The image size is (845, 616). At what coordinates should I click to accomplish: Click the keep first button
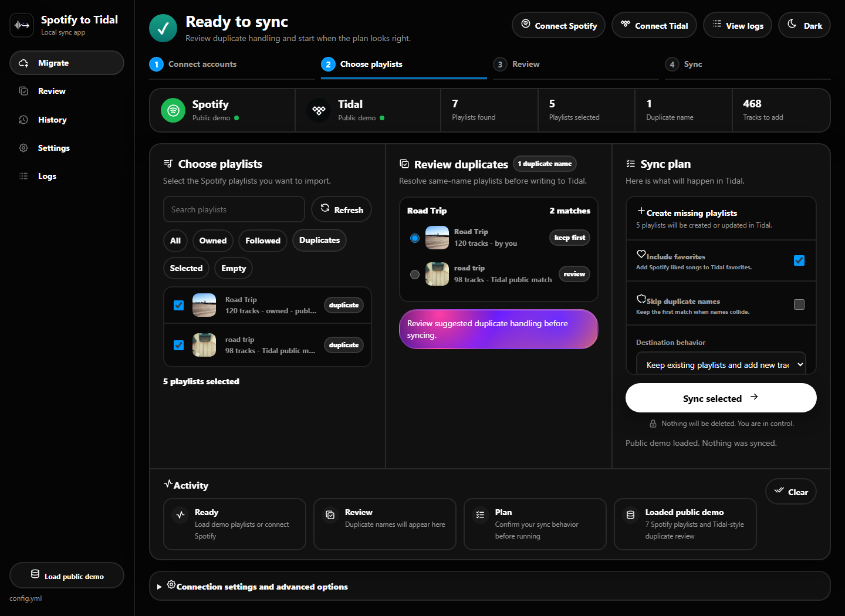click(570, 238)
